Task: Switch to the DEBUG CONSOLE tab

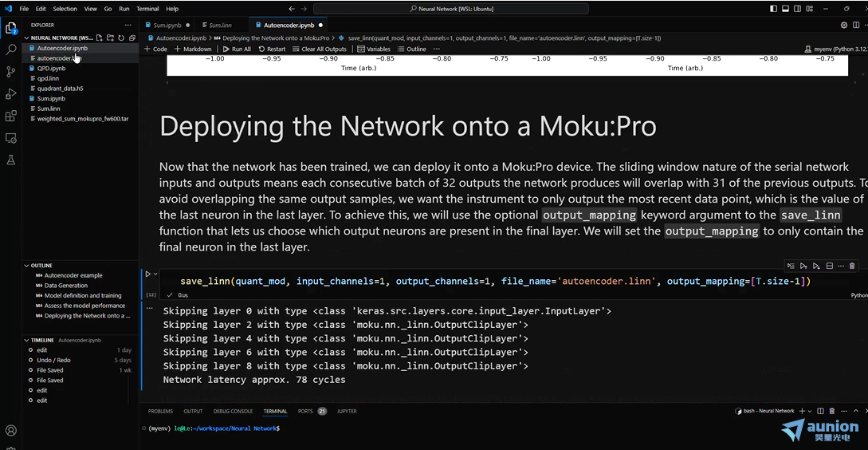Action: click(233, 411)
